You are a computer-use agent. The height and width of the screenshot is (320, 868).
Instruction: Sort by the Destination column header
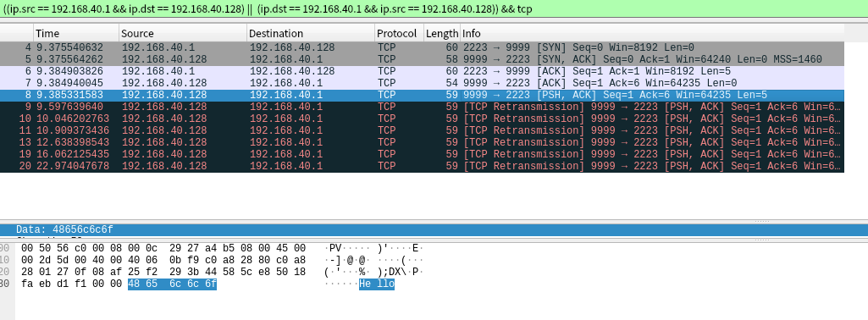pyautogui.click(x=311, y=33)
